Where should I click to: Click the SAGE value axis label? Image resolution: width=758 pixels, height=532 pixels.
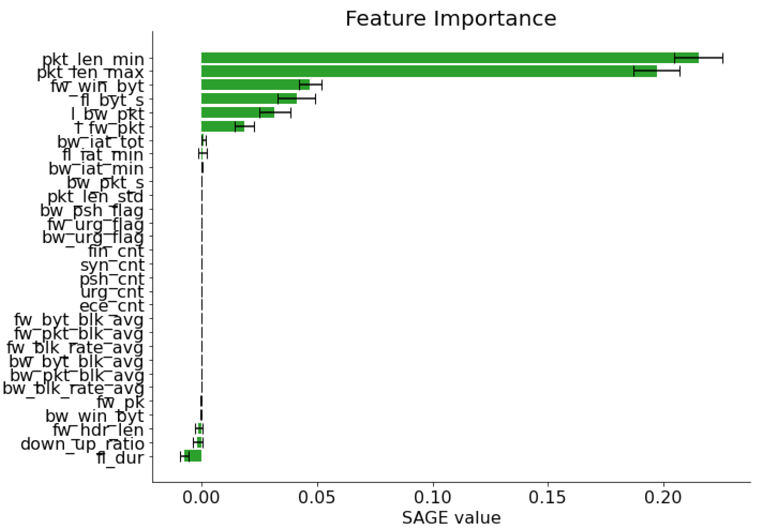451,518
